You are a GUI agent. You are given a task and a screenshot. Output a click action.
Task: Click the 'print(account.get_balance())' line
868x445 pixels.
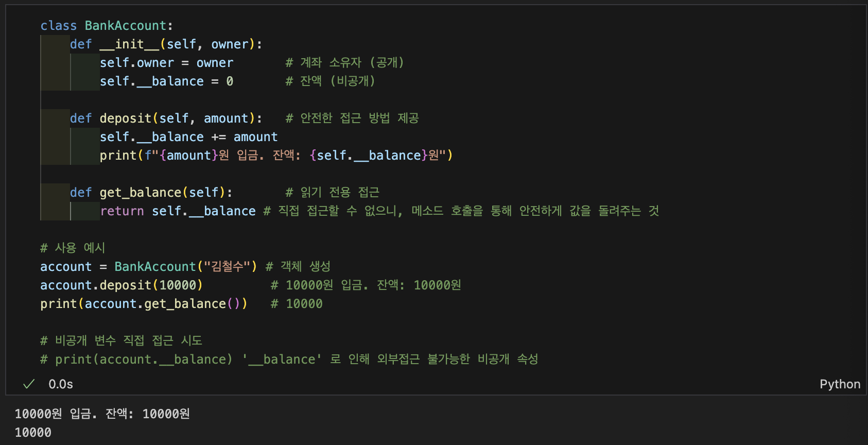pos(144,304)
